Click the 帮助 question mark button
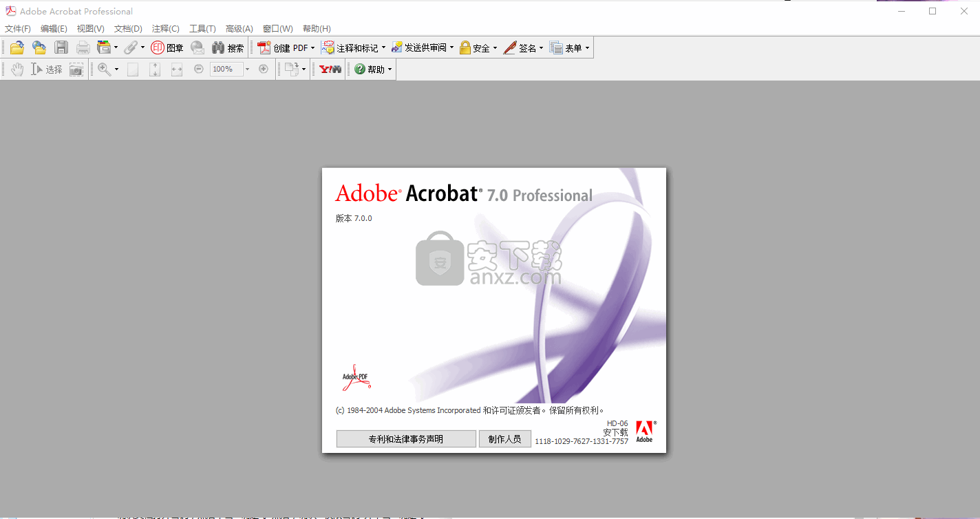 370,69
